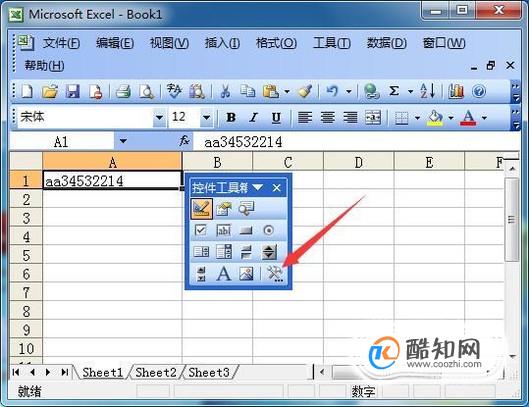Image resolution: width=529 pixels, height=407 pixels.
Task: Select the View Code icon
Action: tap(246, 209)
